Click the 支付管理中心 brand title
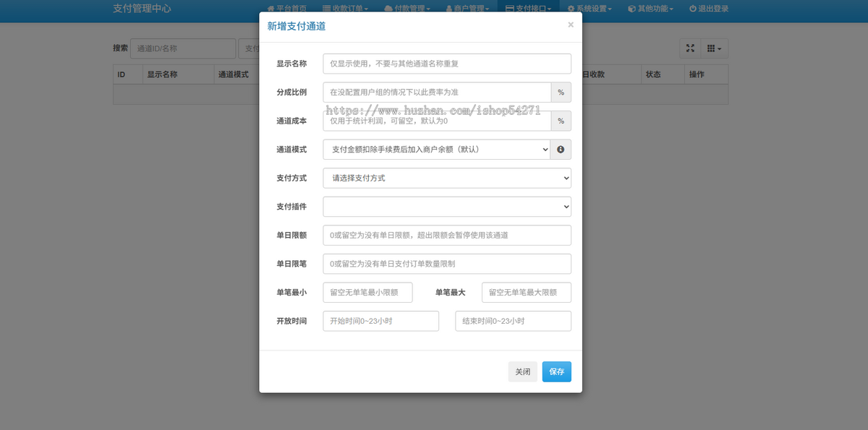 [142, 9]
